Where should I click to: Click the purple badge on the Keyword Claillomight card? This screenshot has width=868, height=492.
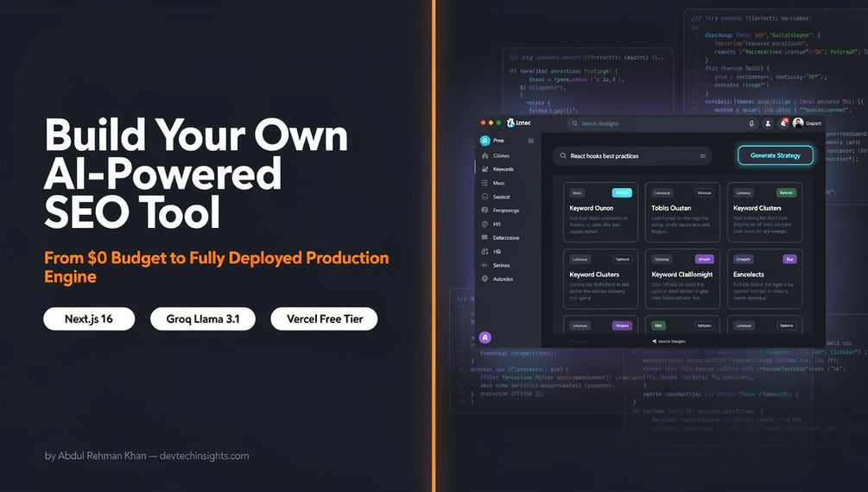(x=704, y=259)
